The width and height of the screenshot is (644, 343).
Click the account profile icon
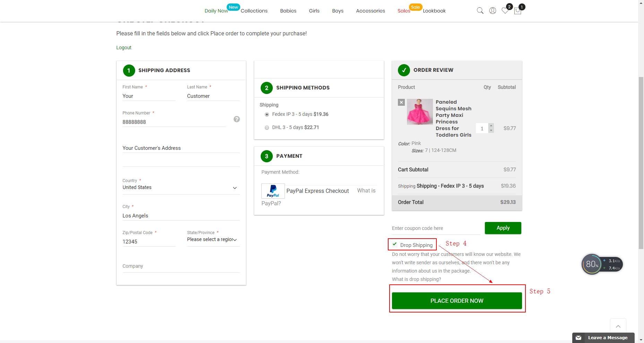493,10
